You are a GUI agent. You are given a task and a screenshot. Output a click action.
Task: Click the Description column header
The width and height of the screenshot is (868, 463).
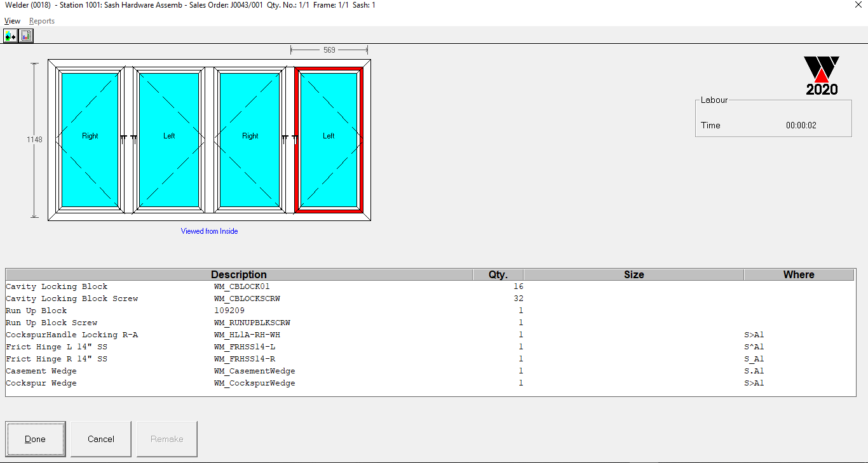(238, 275)
